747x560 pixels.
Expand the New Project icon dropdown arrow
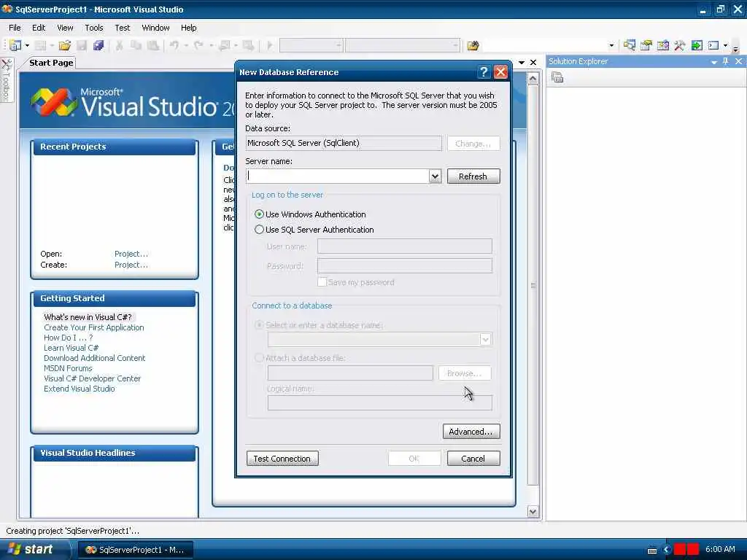[27, 45]
